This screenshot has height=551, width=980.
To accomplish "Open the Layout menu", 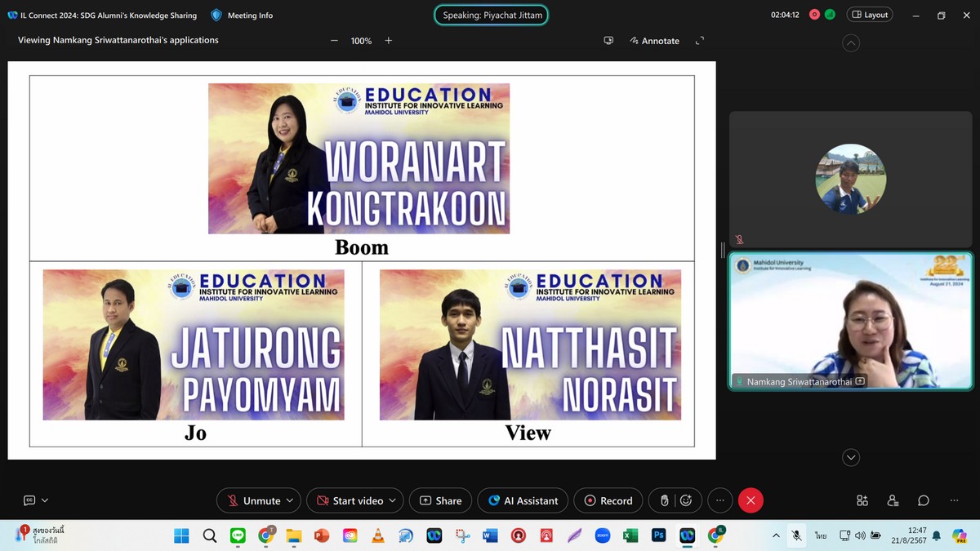I will point(869,15).
